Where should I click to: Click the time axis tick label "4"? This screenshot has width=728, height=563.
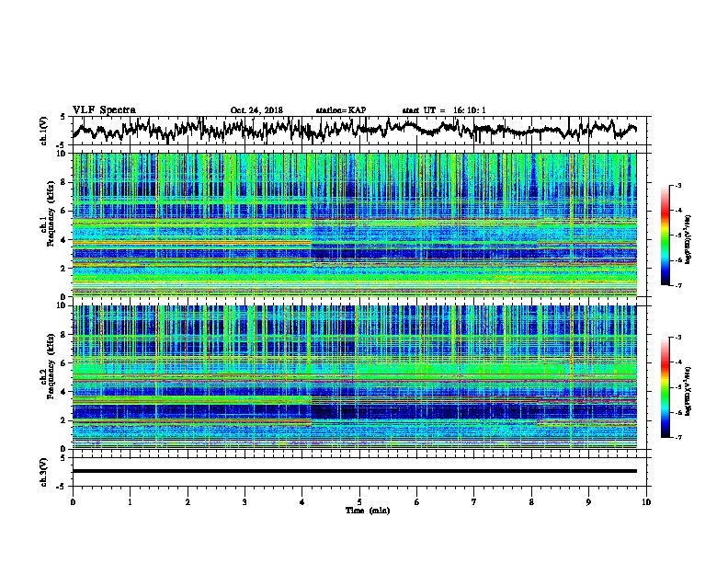click(x=302, y=502)
